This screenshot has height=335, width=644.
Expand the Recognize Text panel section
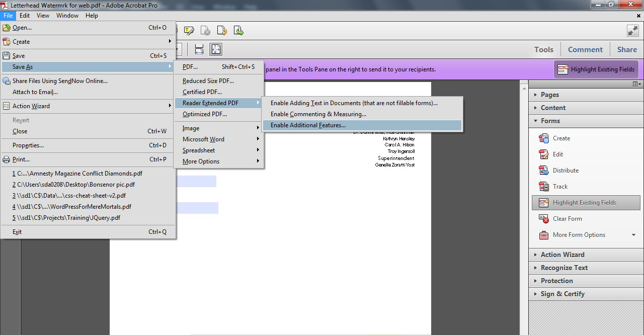pos(586,268)
